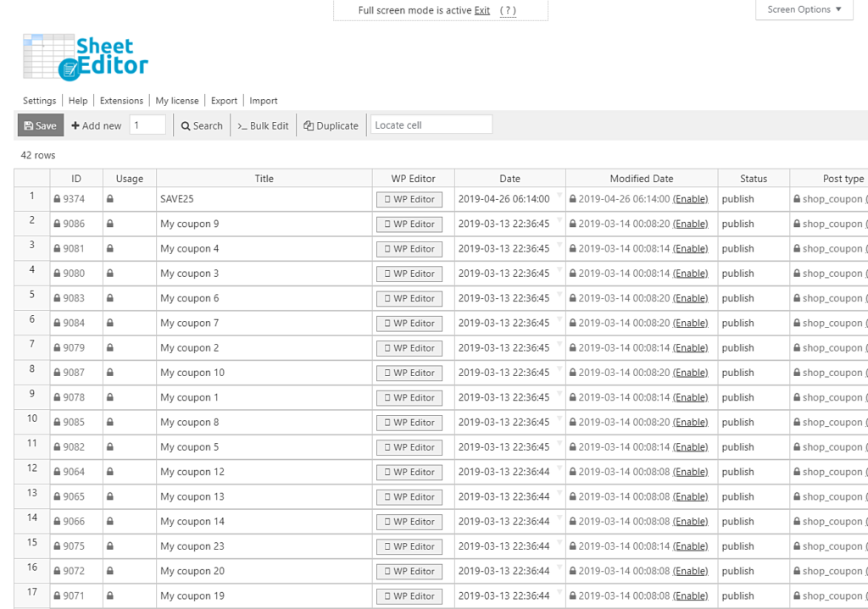Click the Save button with disk icon
868x609 pixels.
click(41, 125)
